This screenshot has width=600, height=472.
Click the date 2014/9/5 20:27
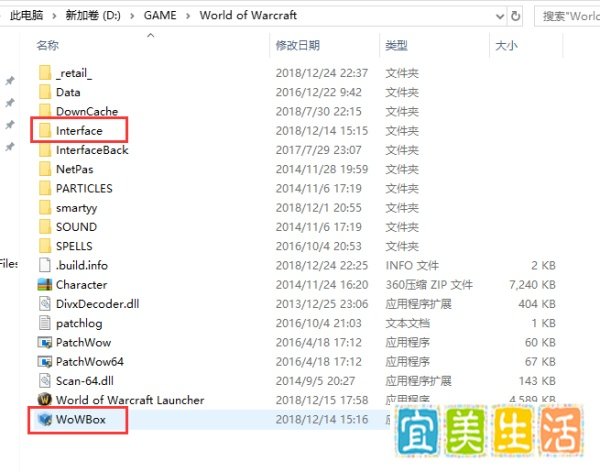point(315,381)
